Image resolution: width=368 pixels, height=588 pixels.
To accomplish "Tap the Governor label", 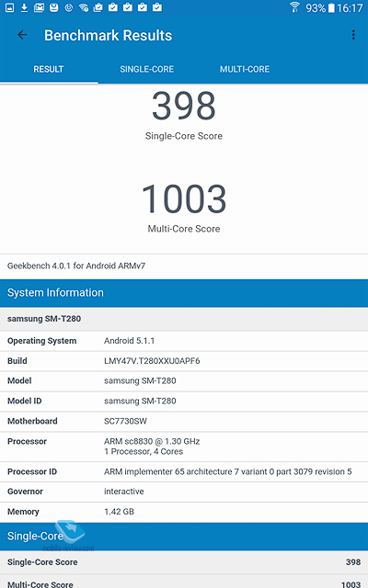I will 25,492.
